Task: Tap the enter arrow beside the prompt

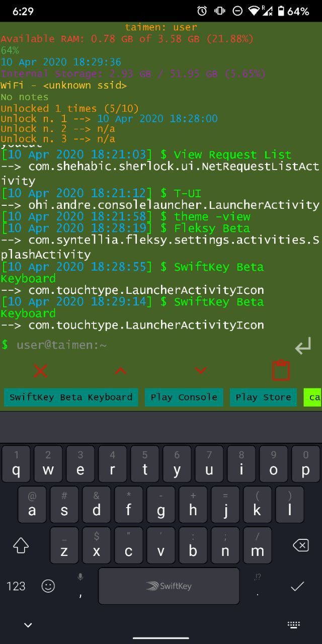Action: [x=303, y=346]
